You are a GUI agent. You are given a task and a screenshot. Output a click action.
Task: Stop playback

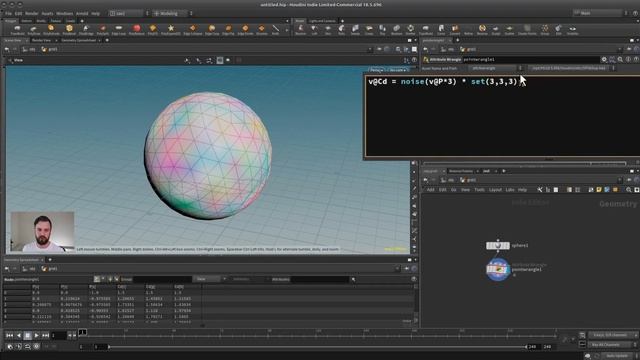tap(27, 336)
